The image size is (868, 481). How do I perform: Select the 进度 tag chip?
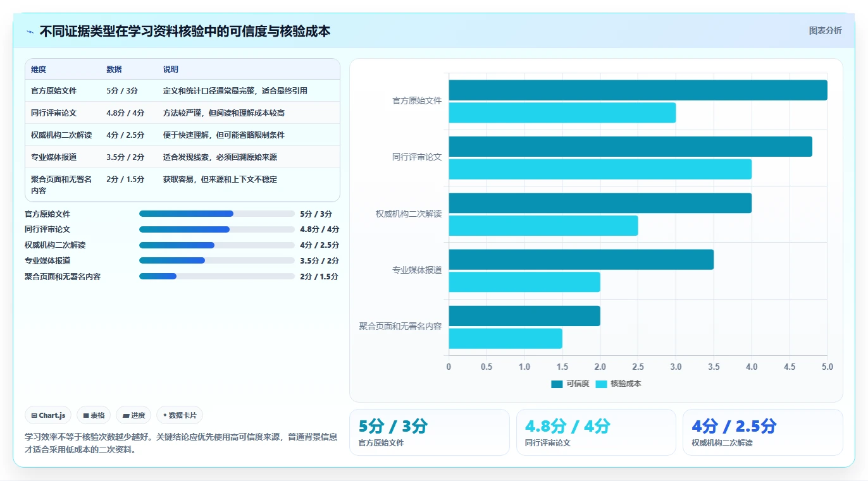133,415
